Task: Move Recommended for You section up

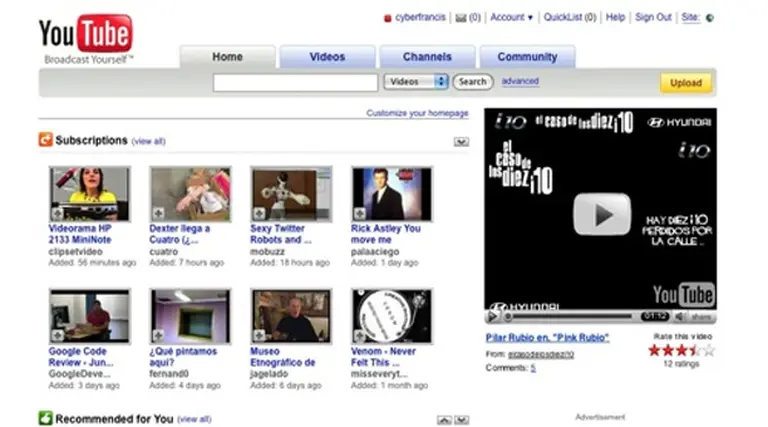Action: click(444, 420)
